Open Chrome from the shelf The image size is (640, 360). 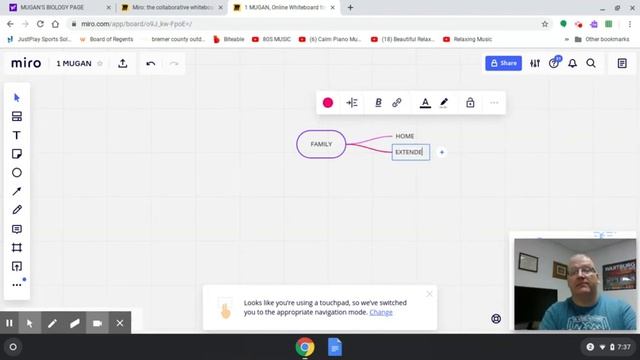[305, 347]
